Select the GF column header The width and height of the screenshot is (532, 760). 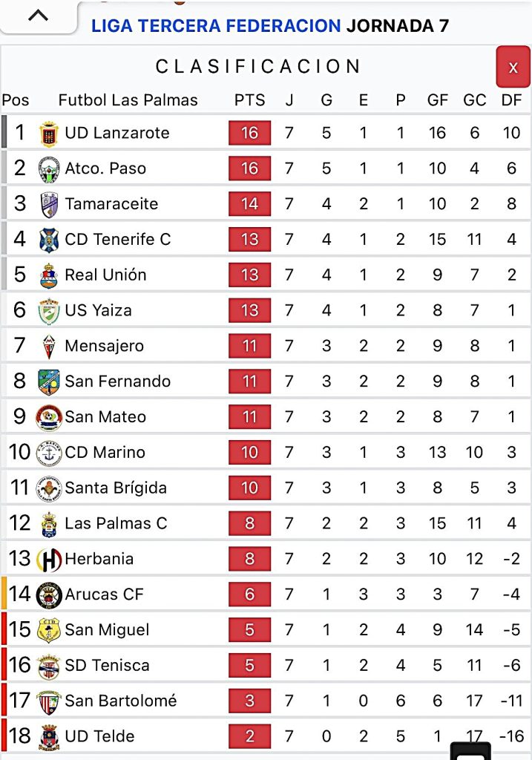coord(437,100)
